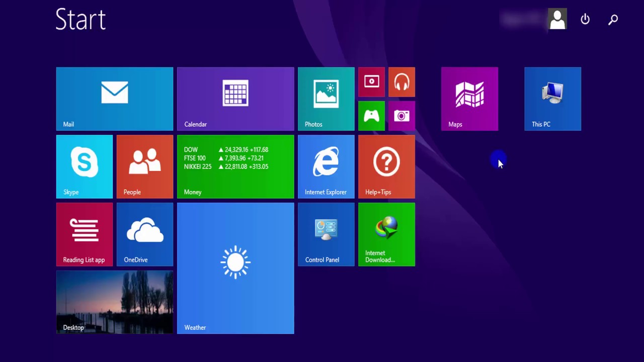Open the small Video tile
This screenshot has width=644, height=362.
point(371,82)
